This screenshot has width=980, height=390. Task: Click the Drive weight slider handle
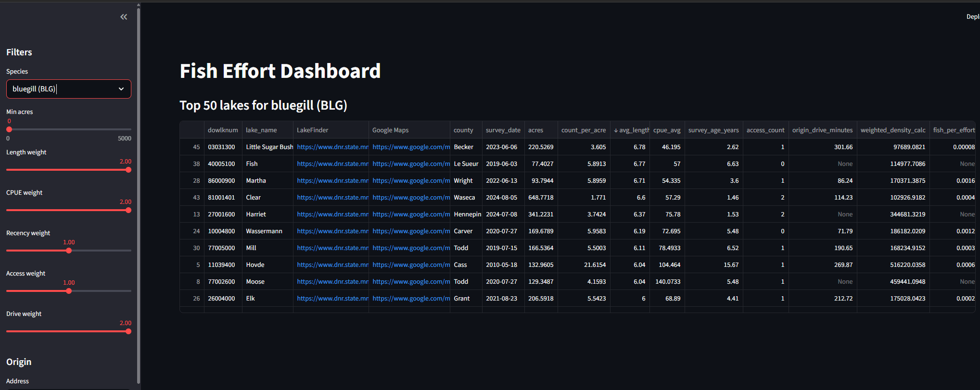point(128,331)
